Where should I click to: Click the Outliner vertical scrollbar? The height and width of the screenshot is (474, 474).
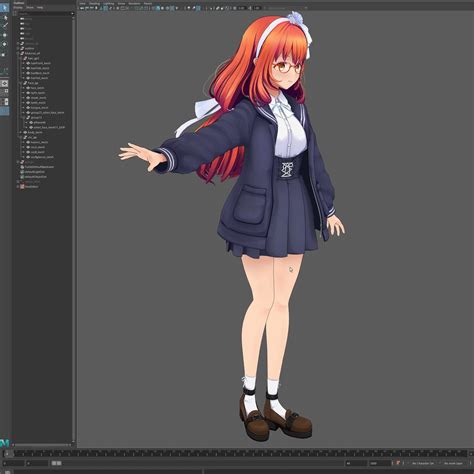click(x=74, y=230)
